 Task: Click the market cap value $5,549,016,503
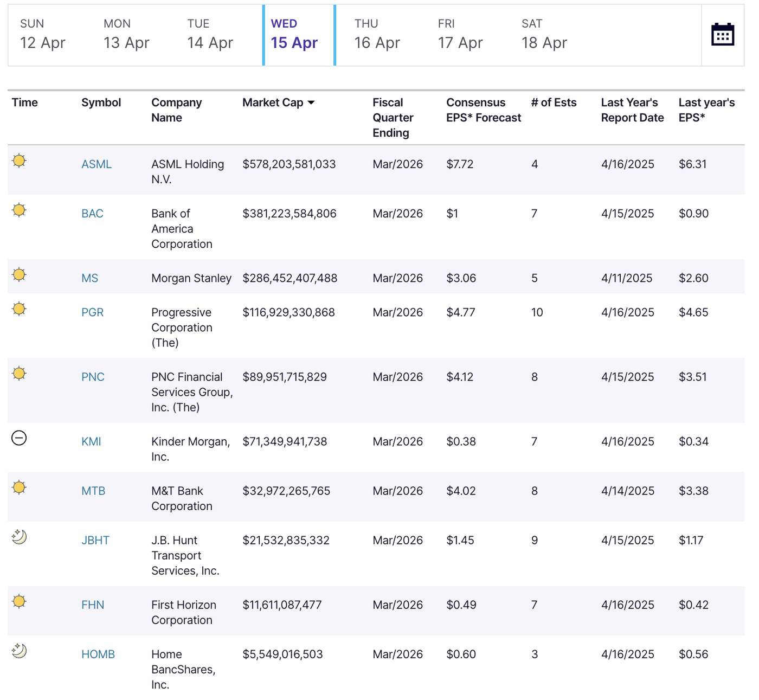coord(282,654)
